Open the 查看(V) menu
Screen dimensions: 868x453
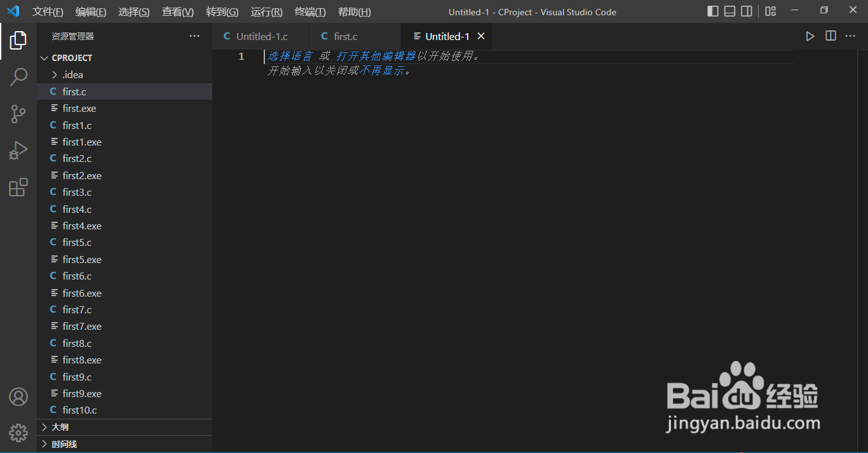tap(178, 12)
